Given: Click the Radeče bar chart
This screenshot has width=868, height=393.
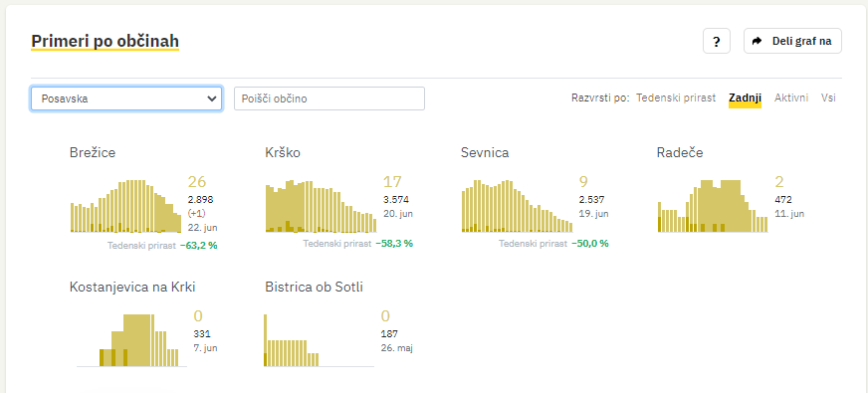Looking at the screenshot, I should 713,206.
